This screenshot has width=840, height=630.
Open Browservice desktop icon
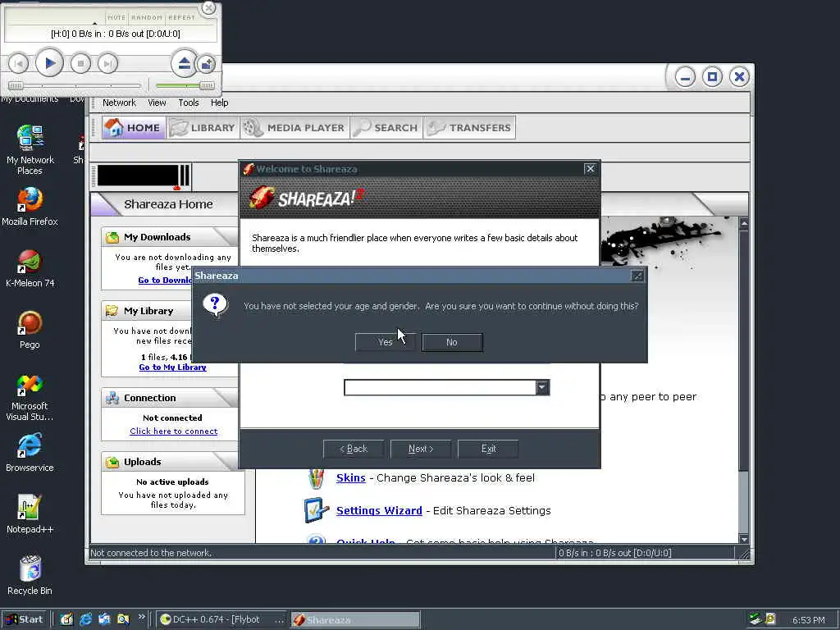click(30, 453)
